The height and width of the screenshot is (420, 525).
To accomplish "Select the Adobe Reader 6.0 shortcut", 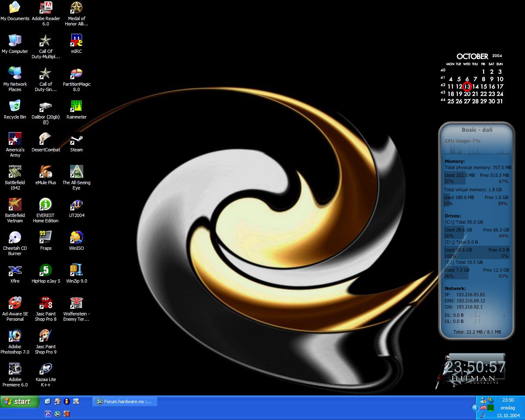I will (x=46, y=14).
